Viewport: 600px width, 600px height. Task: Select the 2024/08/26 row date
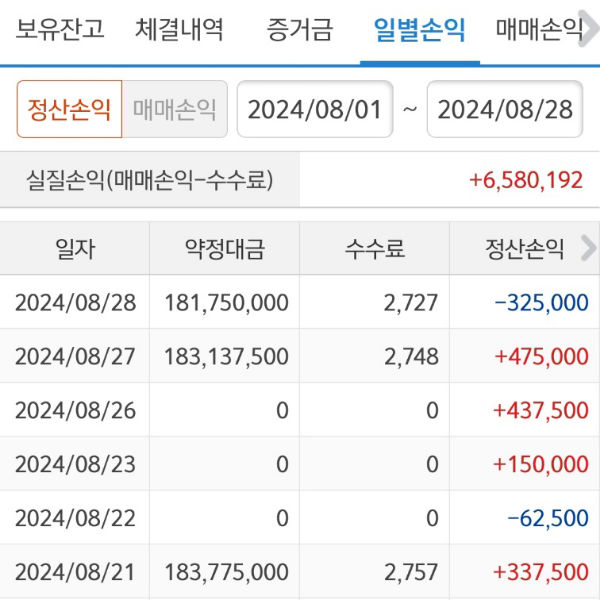pyautogui.click(x=75, y=410)
